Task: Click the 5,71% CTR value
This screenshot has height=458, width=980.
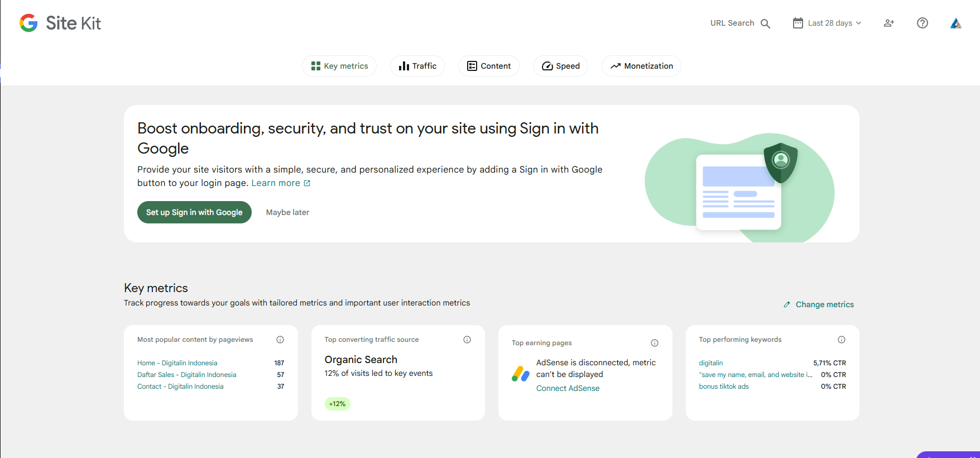Action: coord(830,363)
